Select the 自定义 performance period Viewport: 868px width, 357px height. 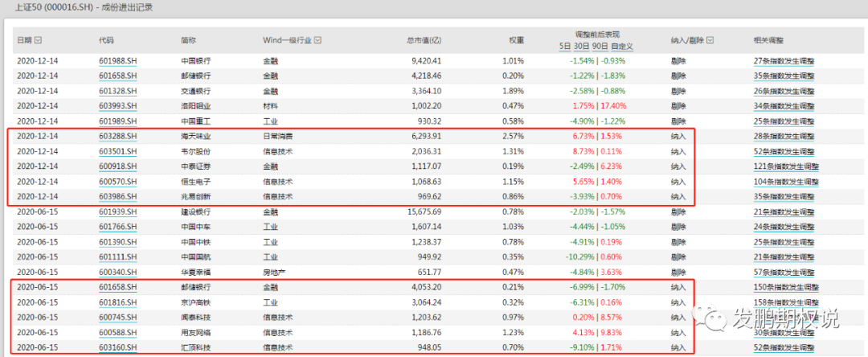click(623, 46)
